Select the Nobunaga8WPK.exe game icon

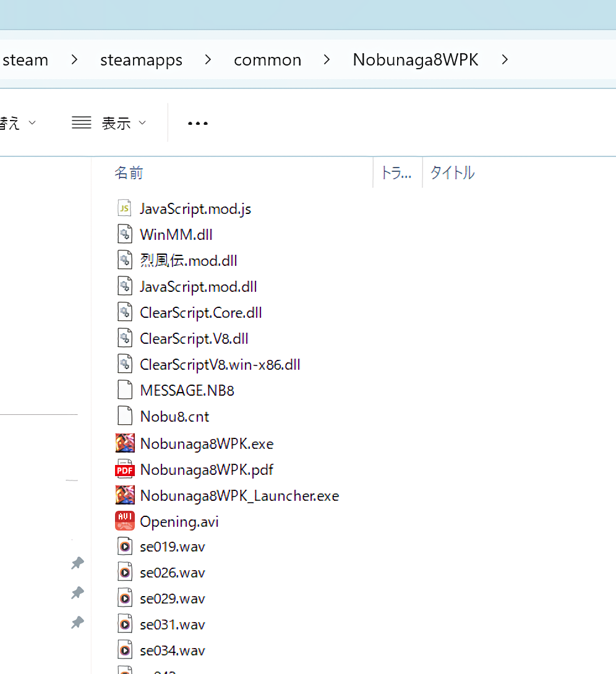click(125, 443)
